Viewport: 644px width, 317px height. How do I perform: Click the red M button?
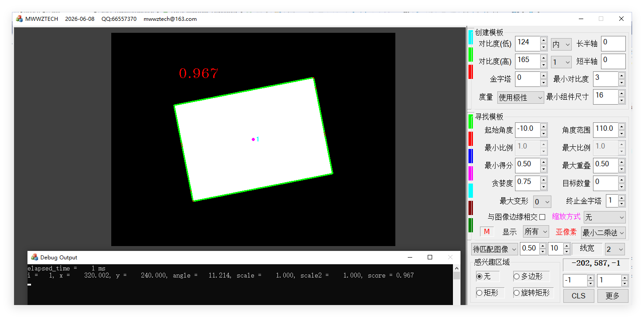click(x=487, y=231)
